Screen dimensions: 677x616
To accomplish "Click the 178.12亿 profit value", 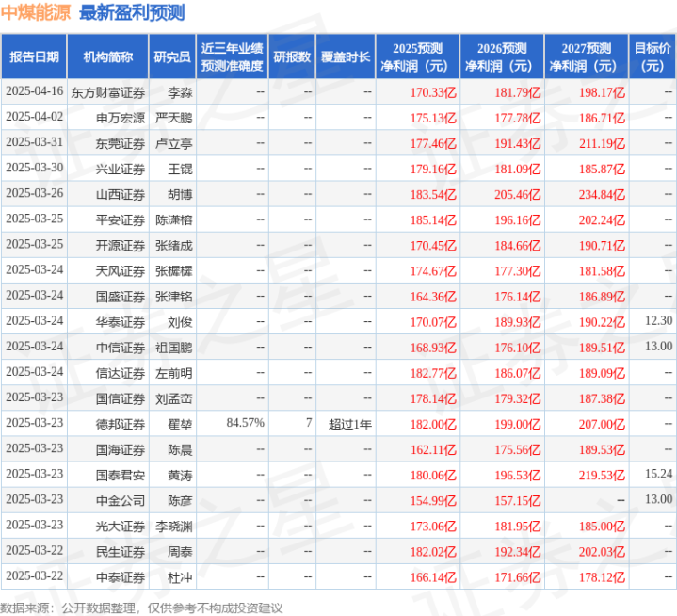I will pos(602,576).
